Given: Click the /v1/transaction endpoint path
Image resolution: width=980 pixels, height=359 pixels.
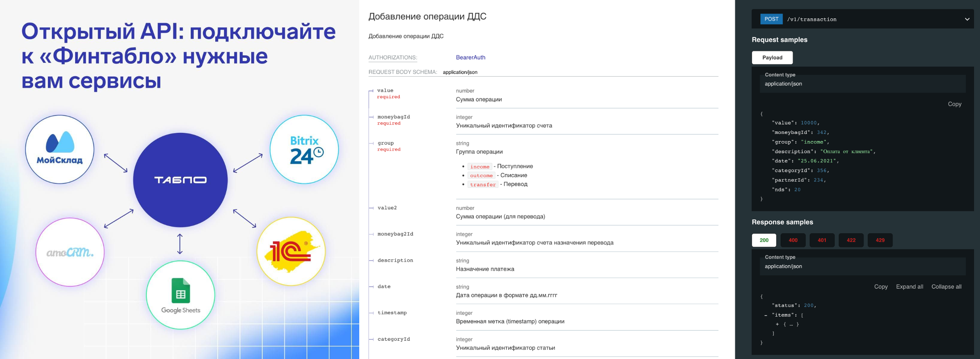Looking at the screenshot, I should (811, 19).
